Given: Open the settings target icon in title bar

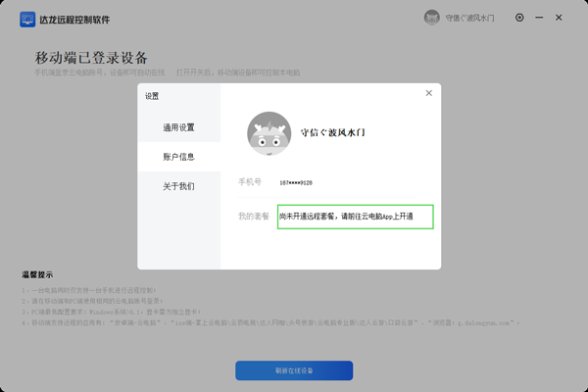Looking at the screenshot, I should 519,18.
